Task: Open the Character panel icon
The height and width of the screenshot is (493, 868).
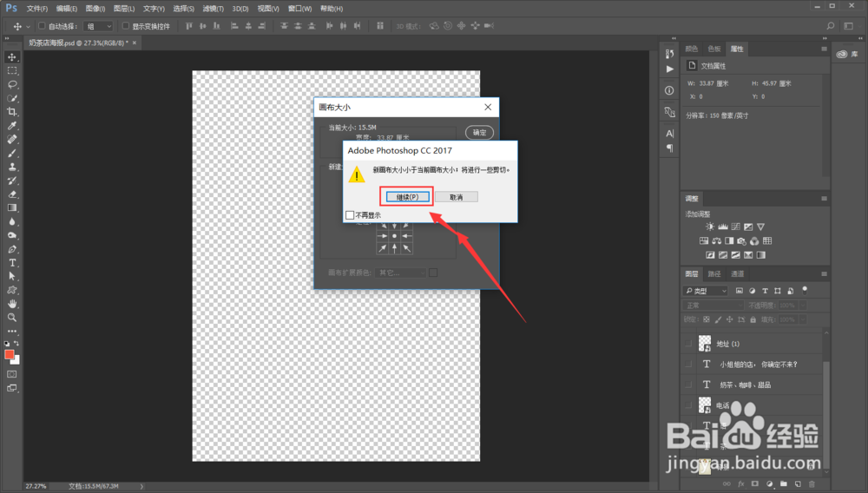Action: coord(670,134)
